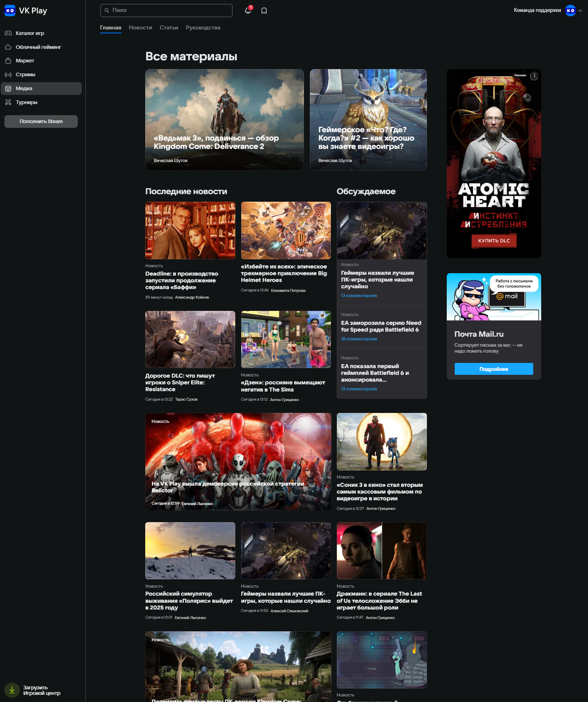Click Подробнее button in Mail.ru ad

[494, 369]
